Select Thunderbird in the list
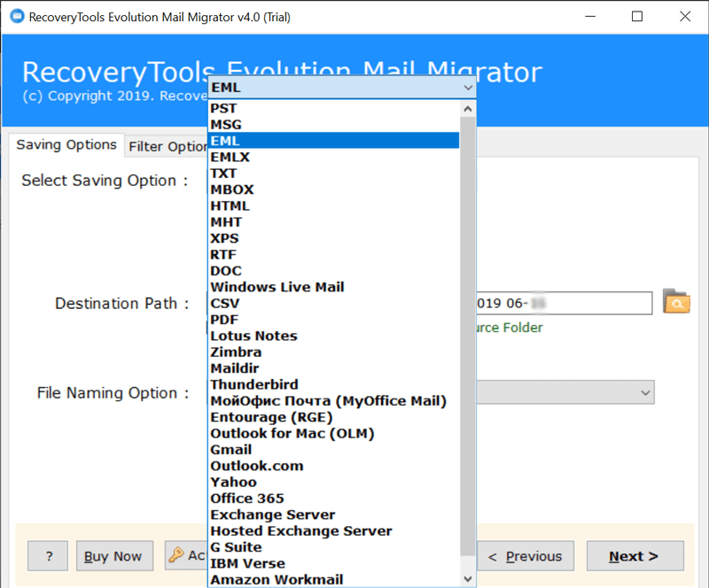The height and width of the screenshot is (588, 709). point(334,384)
